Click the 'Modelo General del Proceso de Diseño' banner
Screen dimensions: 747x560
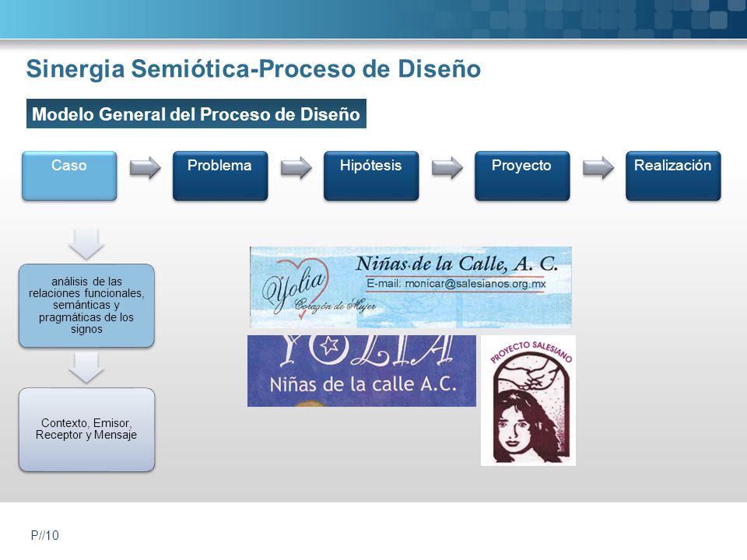point(196,114)
